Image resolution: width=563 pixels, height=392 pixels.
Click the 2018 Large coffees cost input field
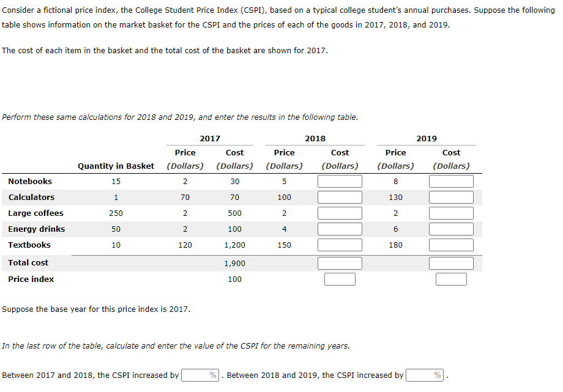(339, 212)
